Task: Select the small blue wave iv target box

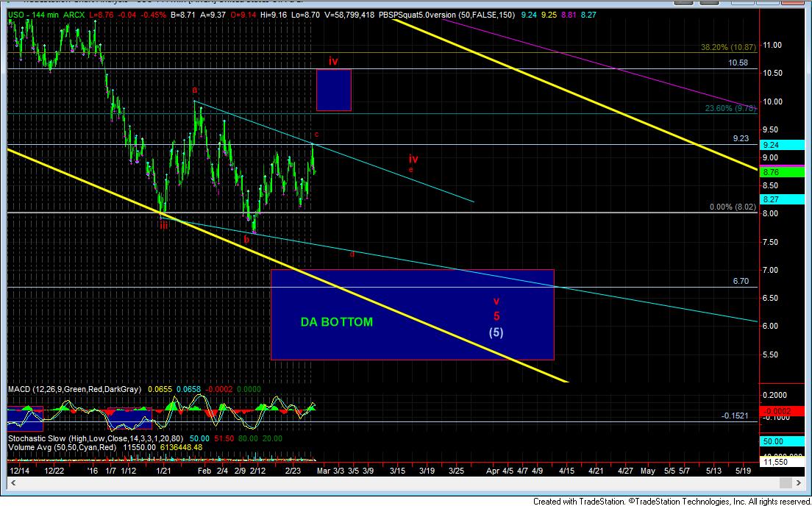Action: click(x=333, y=90)
